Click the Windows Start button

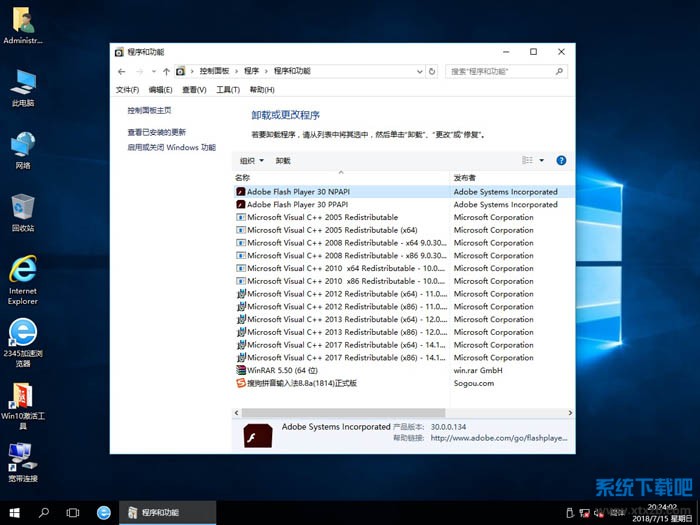coord(14,512)
